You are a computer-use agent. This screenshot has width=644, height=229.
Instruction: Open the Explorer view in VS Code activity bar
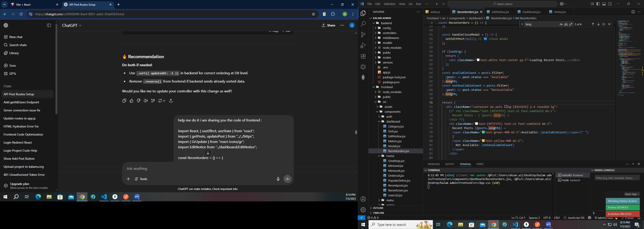(363, 13)
